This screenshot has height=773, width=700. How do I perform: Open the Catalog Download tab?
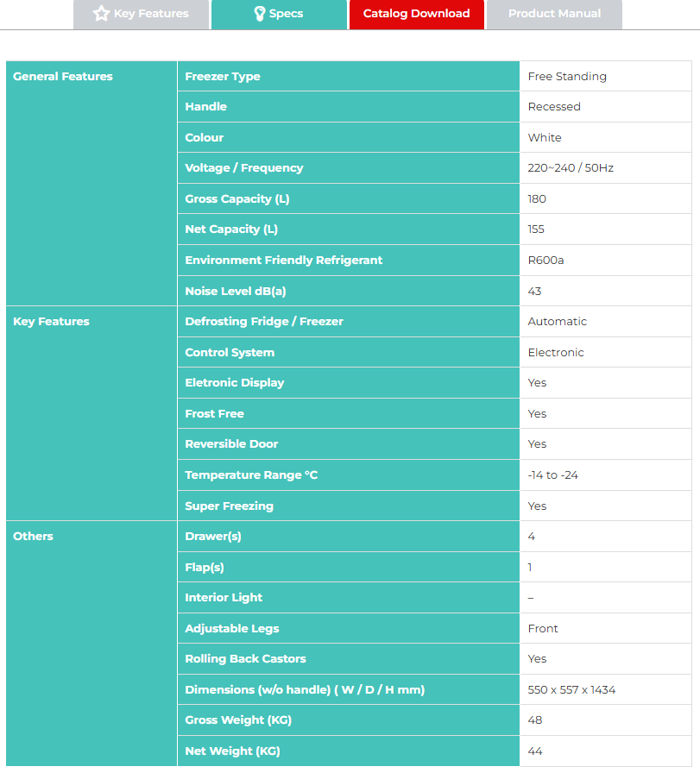pos(416,14)
